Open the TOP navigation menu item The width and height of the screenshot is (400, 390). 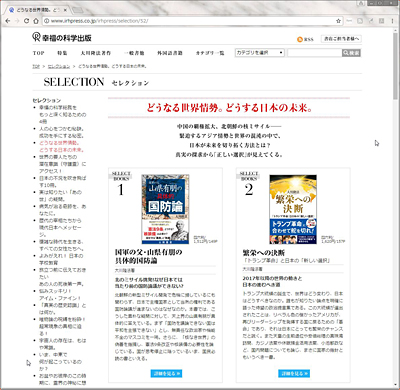(x=38, y=53)
